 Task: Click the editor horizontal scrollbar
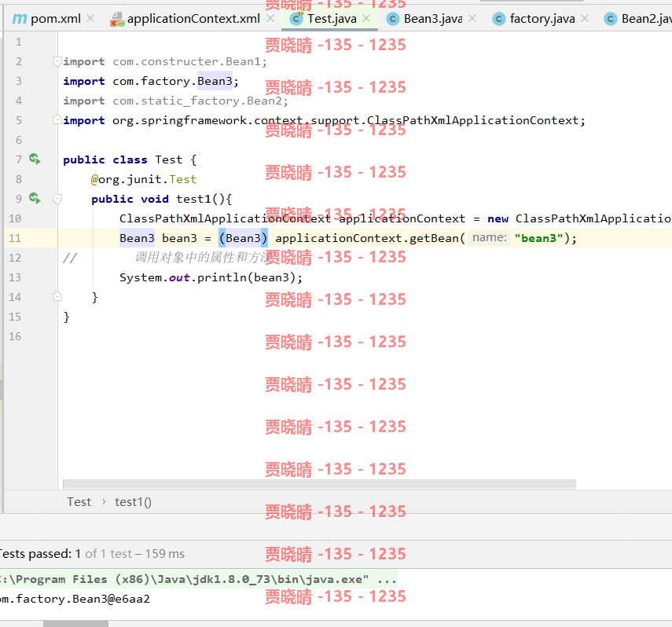[x=319, y=484]
